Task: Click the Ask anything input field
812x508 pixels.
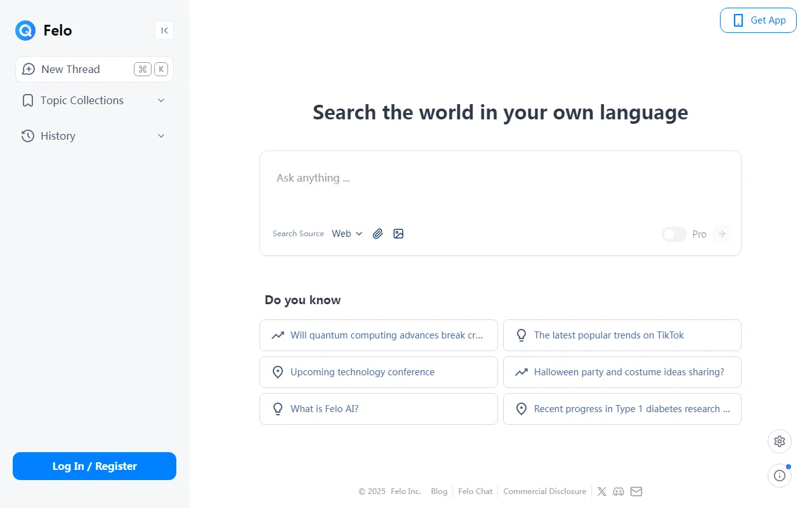Action: [500, 178]
